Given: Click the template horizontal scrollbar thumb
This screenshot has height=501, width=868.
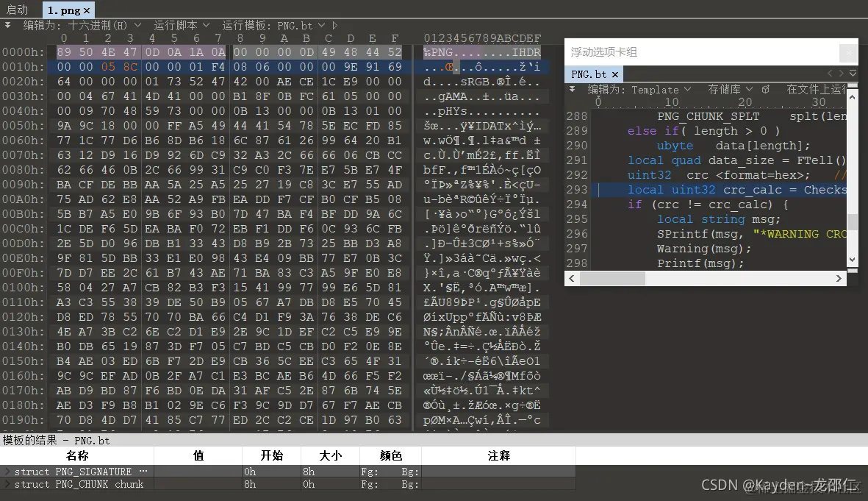Looking at the screenshot, I should tap(612, 279).
